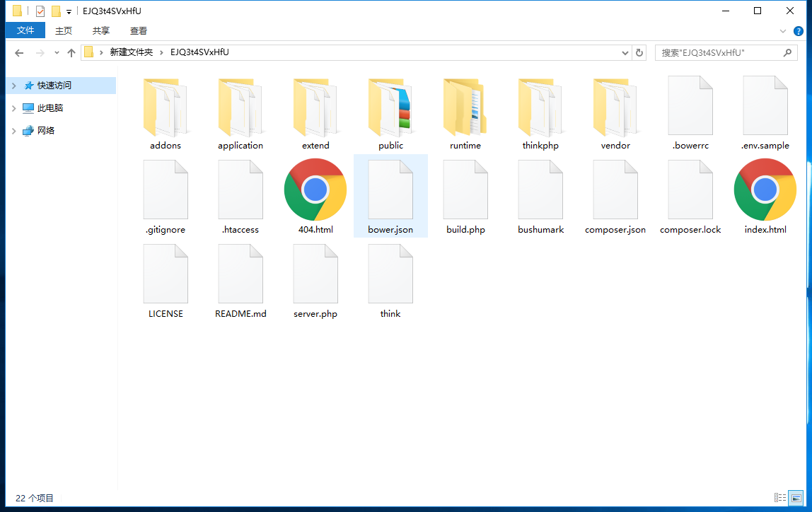Select the runtime folder icon
This screenshot has width=812, height=512.
click(x=465, y=108)
